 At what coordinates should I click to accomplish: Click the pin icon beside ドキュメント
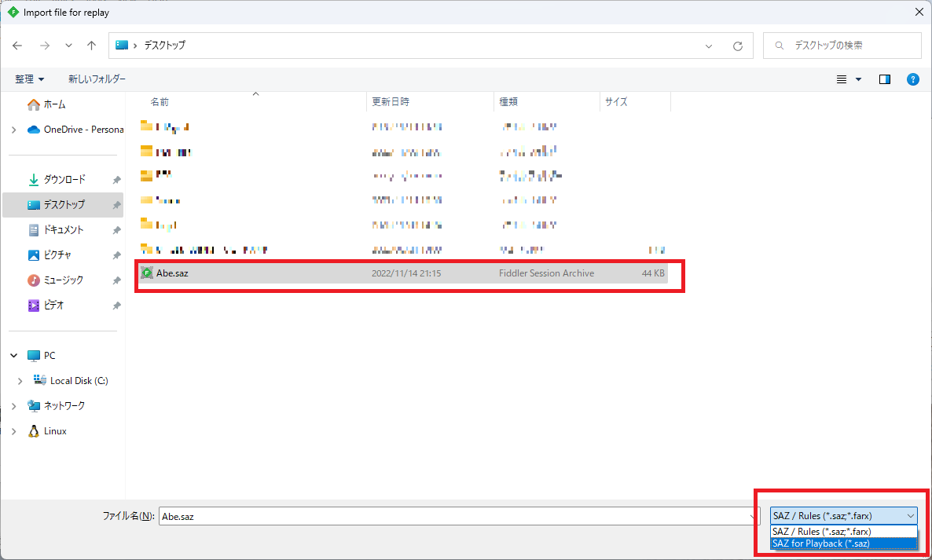[116, 230]
